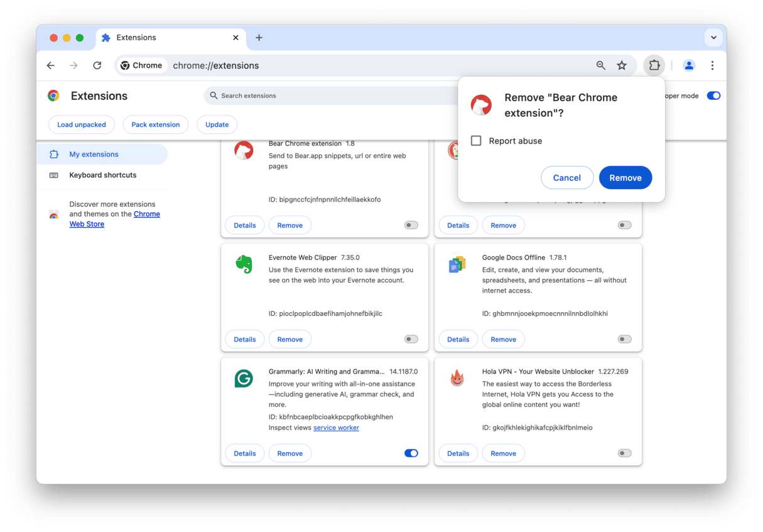This screenshot has height=532, width=763.
Task: Reload the extensions page
Action: pos(97,65)
